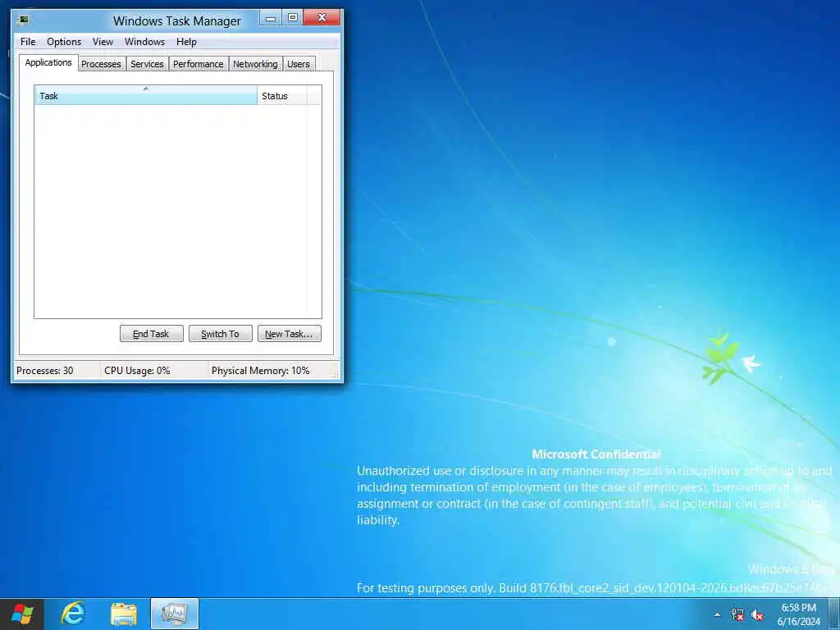Switch to the Services tab
840x630 pixels.
[x=147, y=64]
